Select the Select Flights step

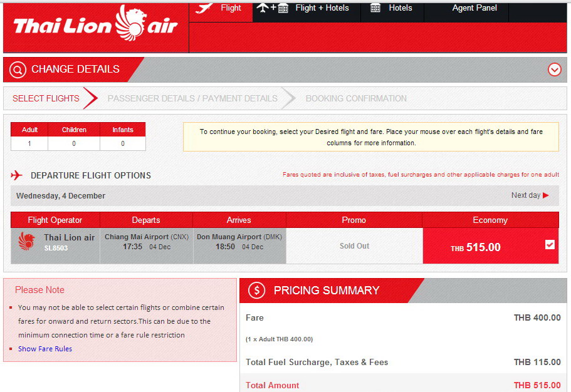(x=46, y=98)
